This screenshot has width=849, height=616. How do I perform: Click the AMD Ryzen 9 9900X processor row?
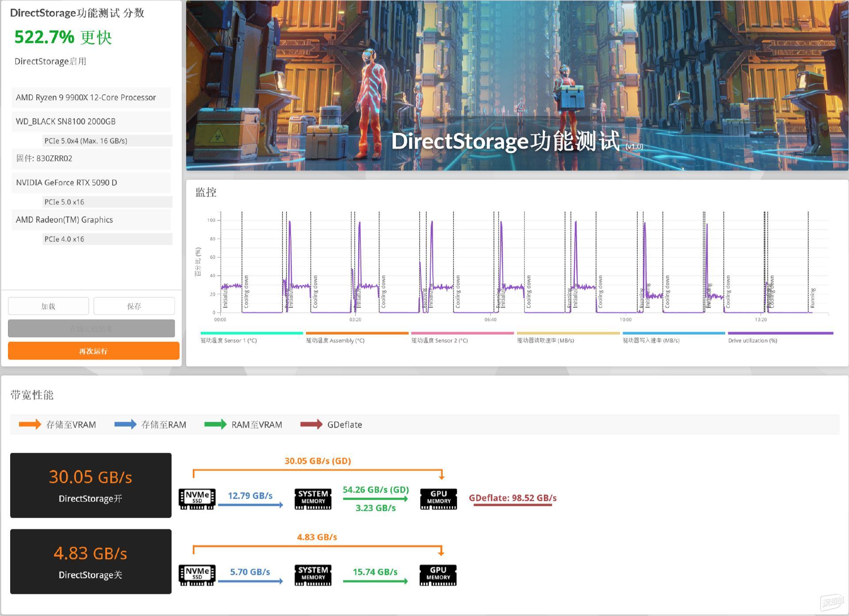click(91, 97)
